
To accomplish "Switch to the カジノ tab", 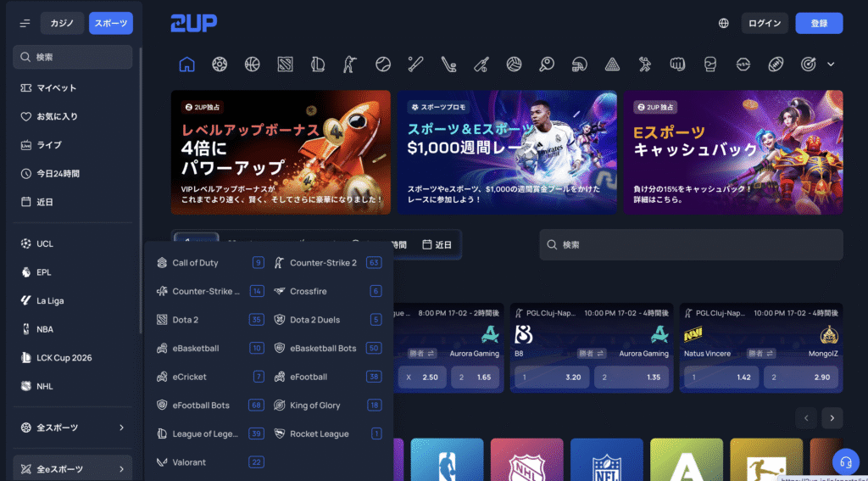I will pos(62,23).
